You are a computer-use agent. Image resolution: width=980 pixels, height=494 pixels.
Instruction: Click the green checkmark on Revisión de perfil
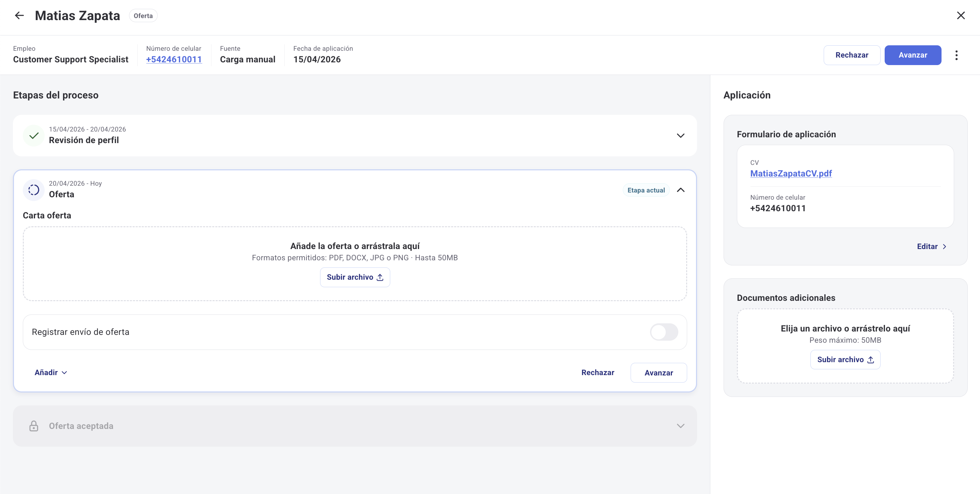[x=34, y=136]
